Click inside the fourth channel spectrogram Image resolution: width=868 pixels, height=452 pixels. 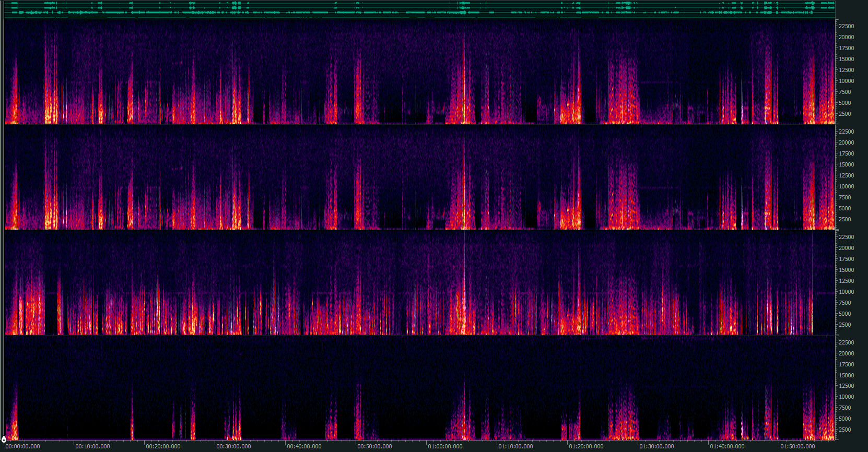(420, 388)
